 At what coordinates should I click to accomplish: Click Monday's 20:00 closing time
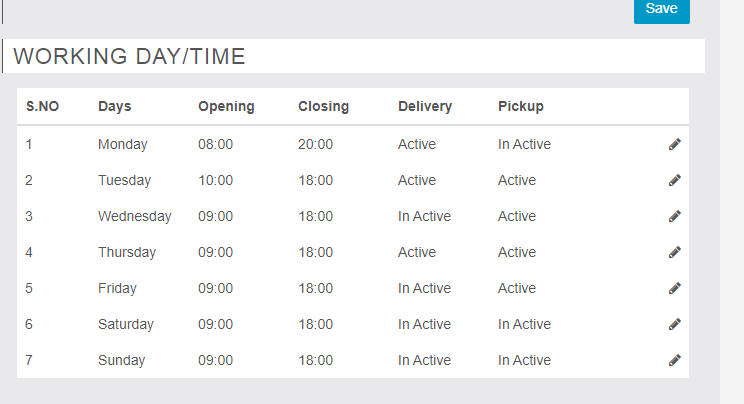click(x=316, y=144)
